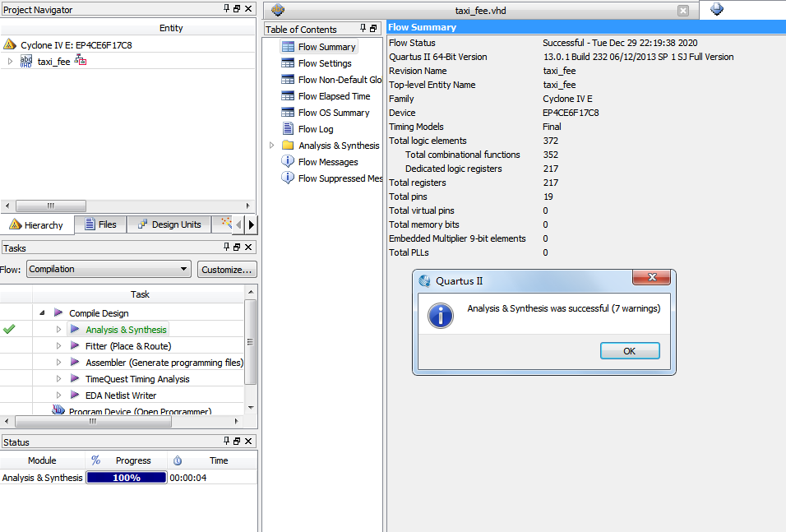Click the Assembler play icon
The height and width of the screenshot is (532, 786).
[75, 363]
